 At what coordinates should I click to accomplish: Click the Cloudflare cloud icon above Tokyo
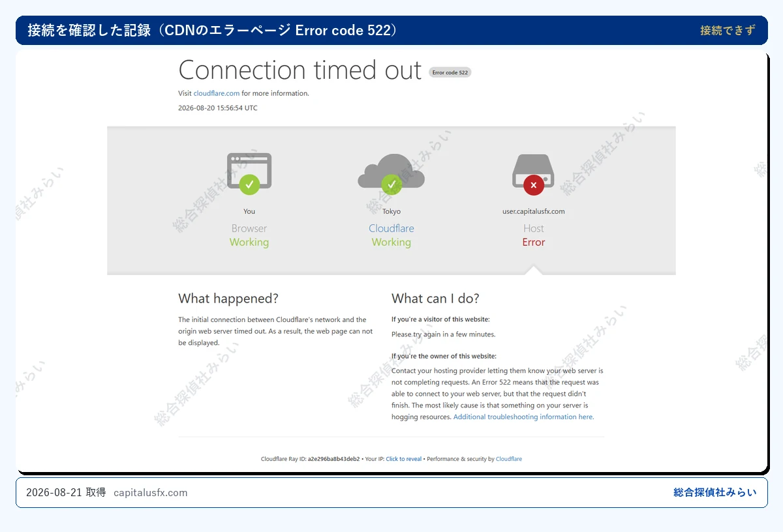coord(391,173)
